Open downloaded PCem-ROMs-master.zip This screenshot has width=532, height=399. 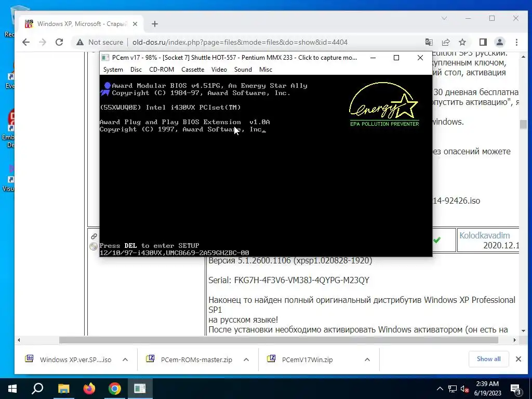(190, 360)
